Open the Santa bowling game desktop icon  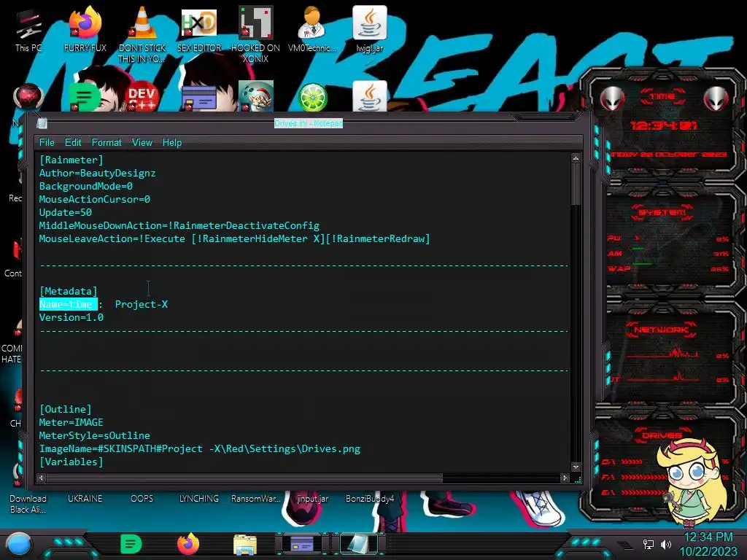tap(256, 96)
